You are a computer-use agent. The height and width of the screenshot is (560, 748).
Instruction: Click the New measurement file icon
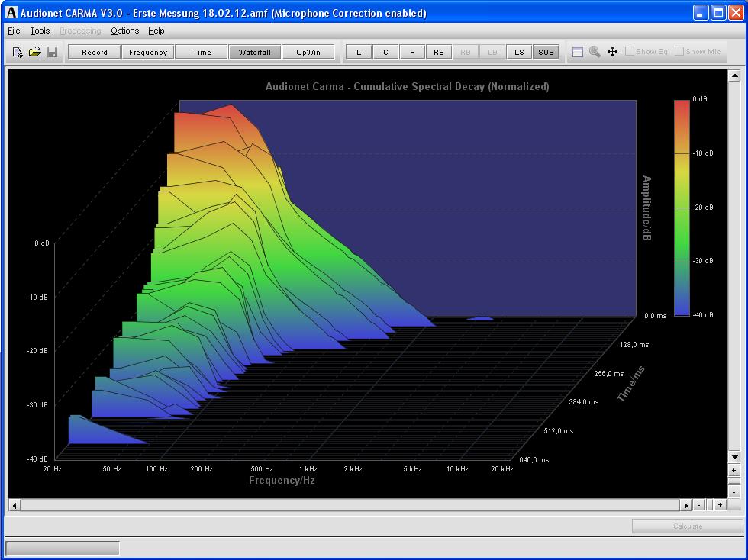18,52
